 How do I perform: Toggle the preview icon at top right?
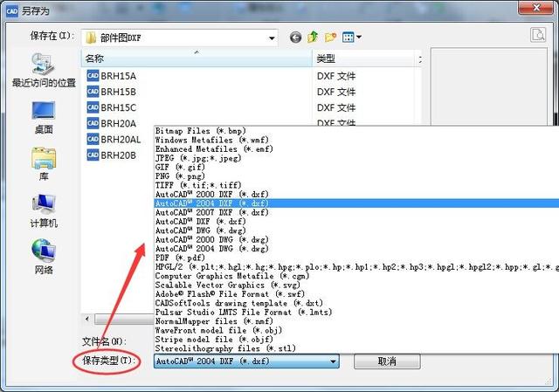538,35
